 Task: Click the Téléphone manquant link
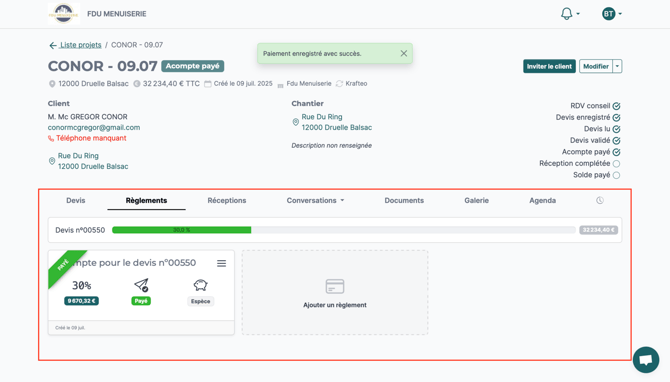91,138
